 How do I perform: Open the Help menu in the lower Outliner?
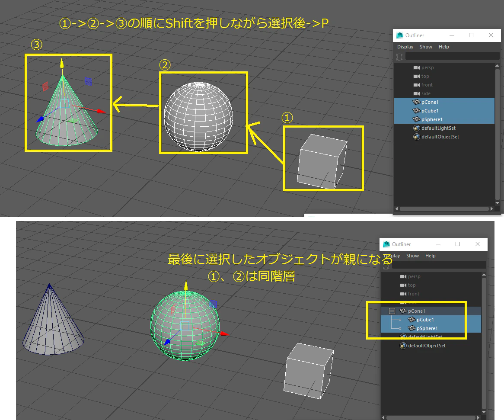click(431, 256)
